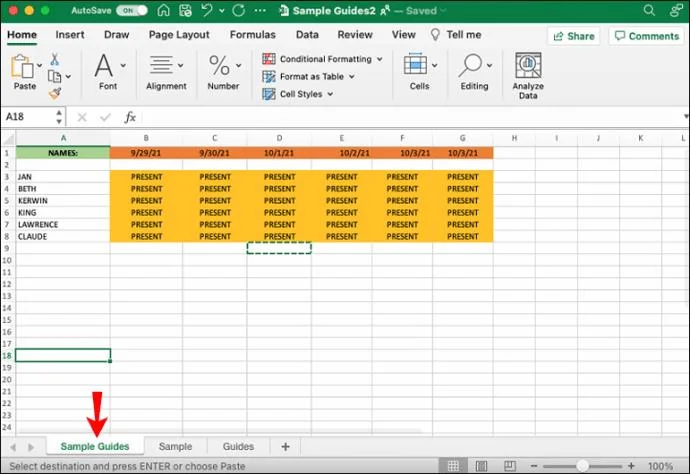
Task: Select the NAMES: header cell
Action: [x=63, y=153]
